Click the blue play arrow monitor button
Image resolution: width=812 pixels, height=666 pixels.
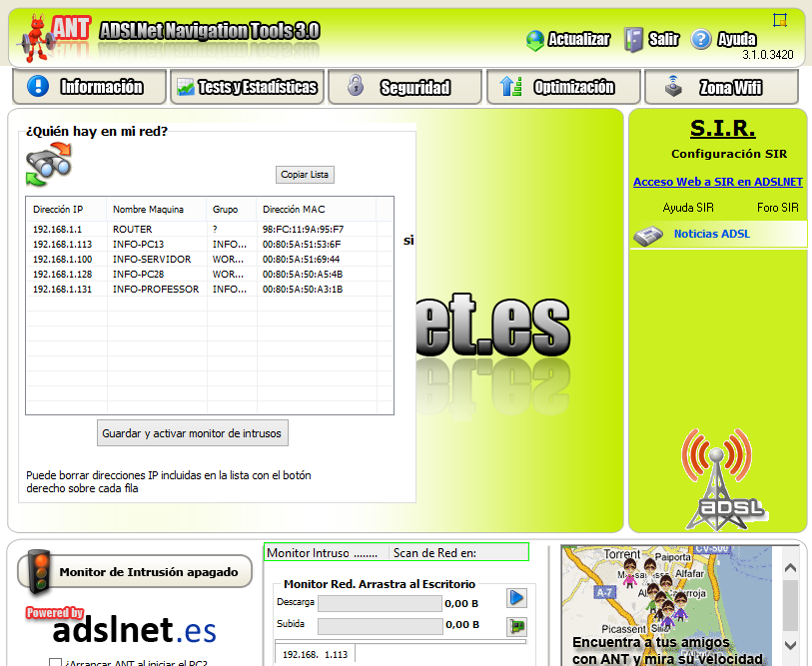(516, 598)
